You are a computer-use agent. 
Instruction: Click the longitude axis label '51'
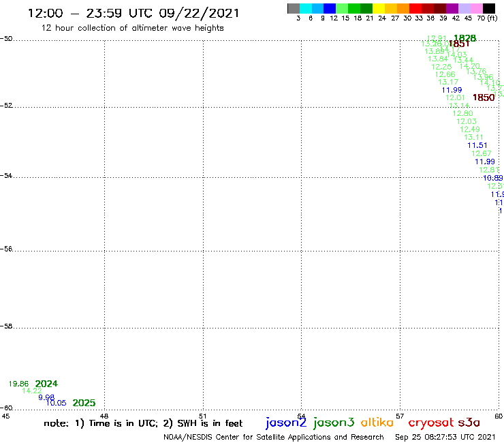click(x=203, y=416)
